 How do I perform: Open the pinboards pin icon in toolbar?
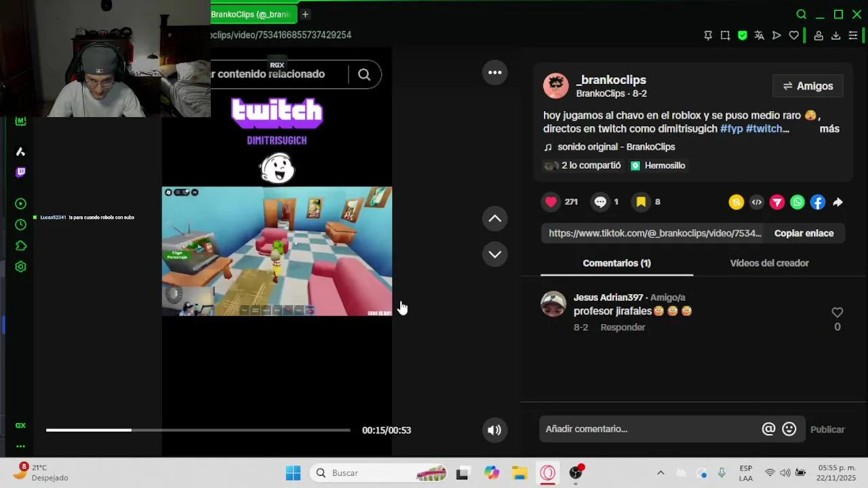point(708,35)
